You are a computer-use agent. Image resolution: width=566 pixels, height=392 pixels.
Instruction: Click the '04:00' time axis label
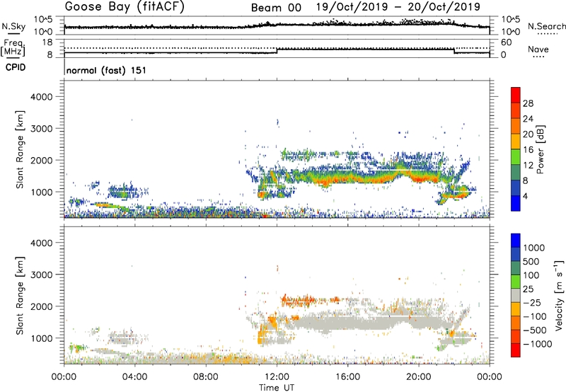pos(134,377)
